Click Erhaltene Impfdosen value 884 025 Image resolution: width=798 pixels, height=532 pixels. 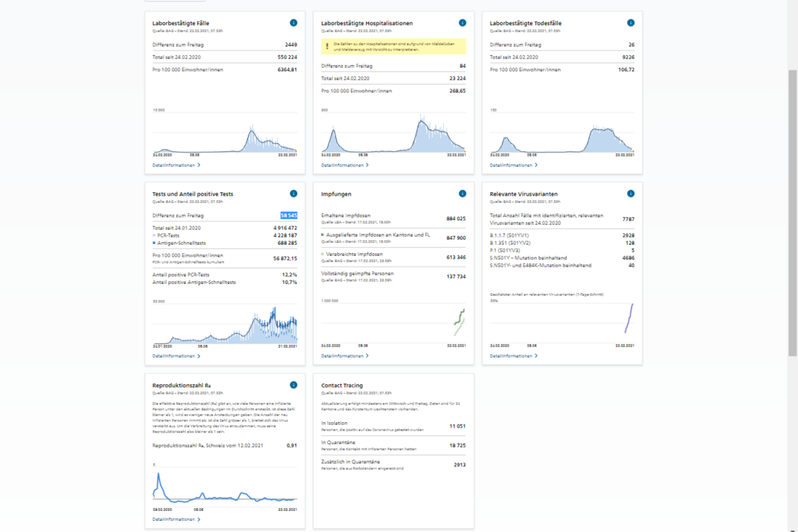tap(456, 218)
